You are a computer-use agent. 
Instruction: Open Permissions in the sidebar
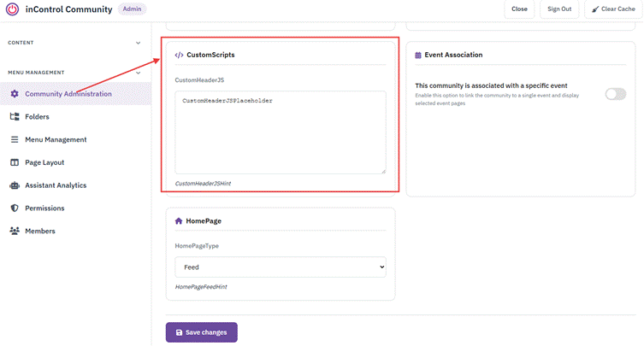pos(75,208)
